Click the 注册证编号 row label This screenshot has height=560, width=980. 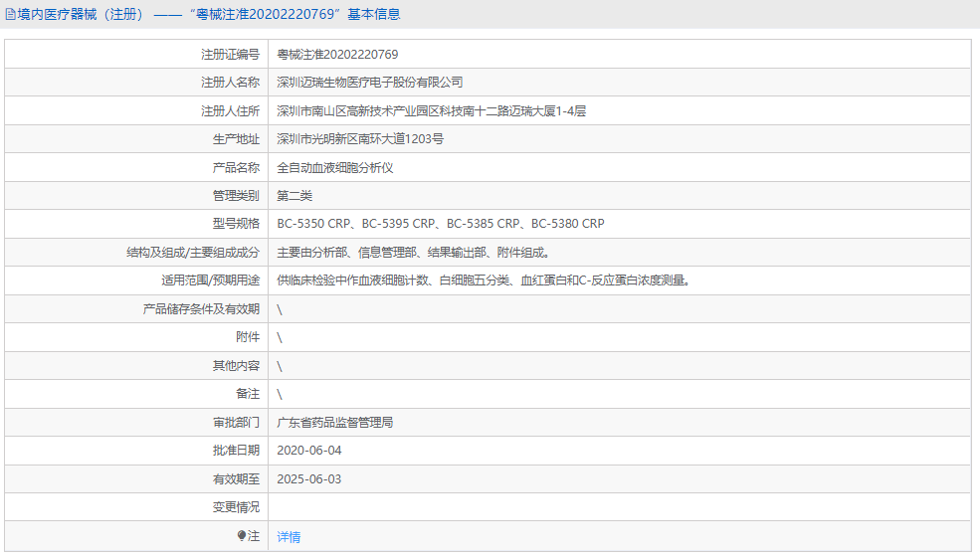click(x=230, y=55)
